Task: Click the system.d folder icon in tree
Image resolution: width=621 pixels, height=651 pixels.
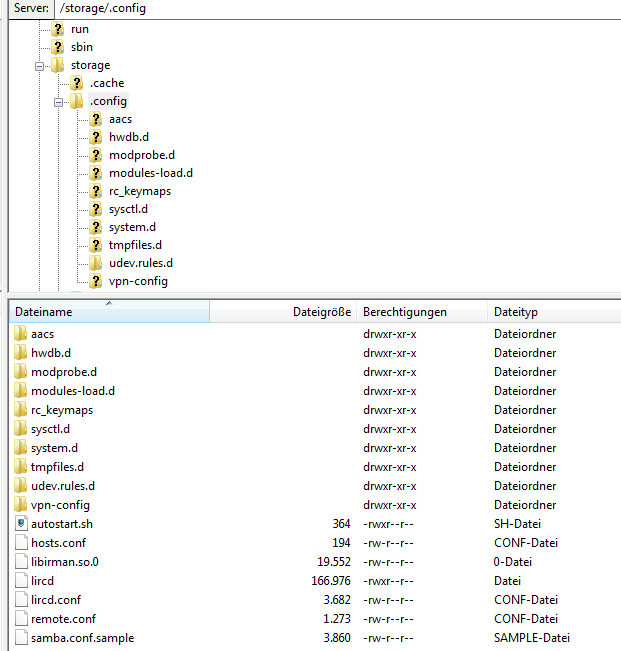Action: click(96, 227)
